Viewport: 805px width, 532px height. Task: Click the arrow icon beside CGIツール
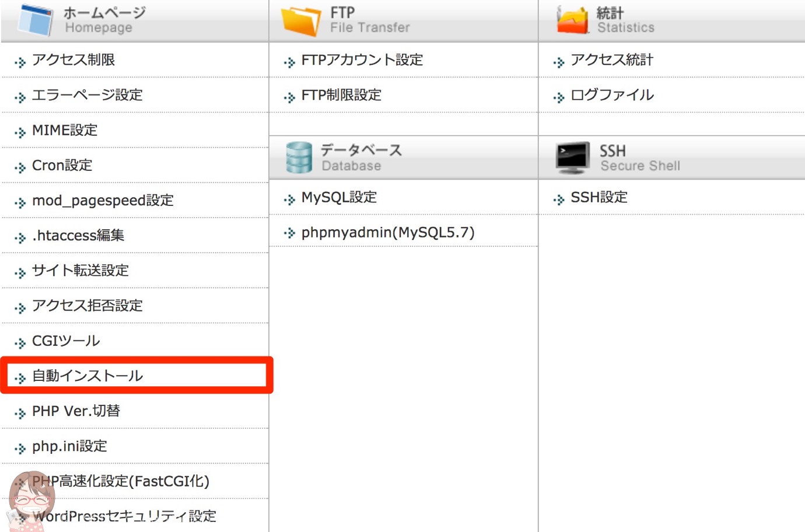(x=20, y=343)
